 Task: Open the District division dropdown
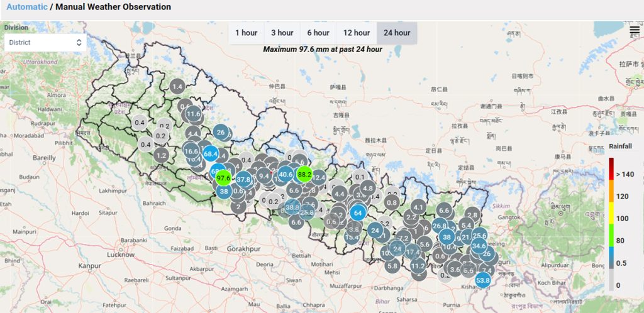tap(45, 43)
